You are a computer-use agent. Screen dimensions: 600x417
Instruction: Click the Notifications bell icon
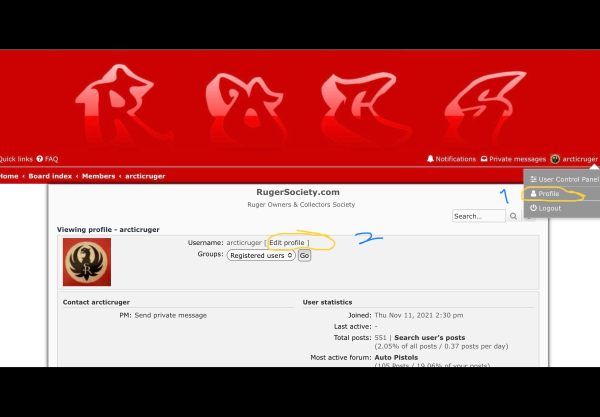pos(431,159)
